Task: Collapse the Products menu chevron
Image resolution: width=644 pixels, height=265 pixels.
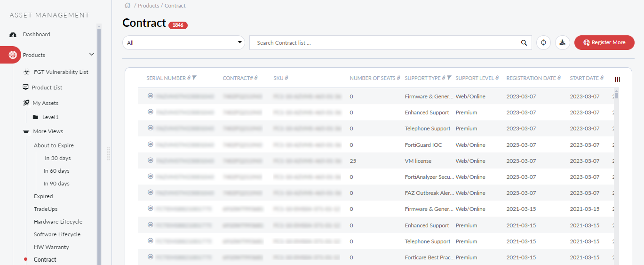Action: (x=92, y=55)
